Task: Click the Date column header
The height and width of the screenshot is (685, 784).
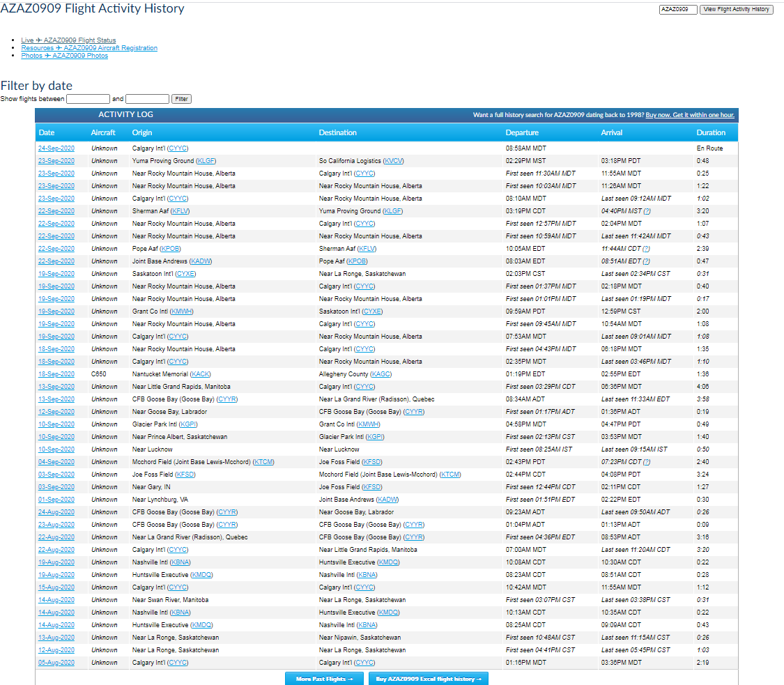Action: click(47, 132)
